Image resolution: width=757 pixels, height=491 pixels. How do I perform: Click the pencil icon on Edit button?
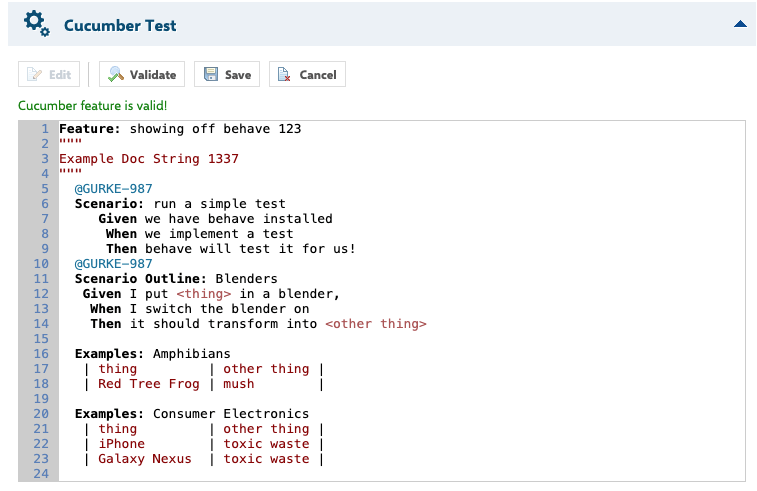(x=34, y=74)
